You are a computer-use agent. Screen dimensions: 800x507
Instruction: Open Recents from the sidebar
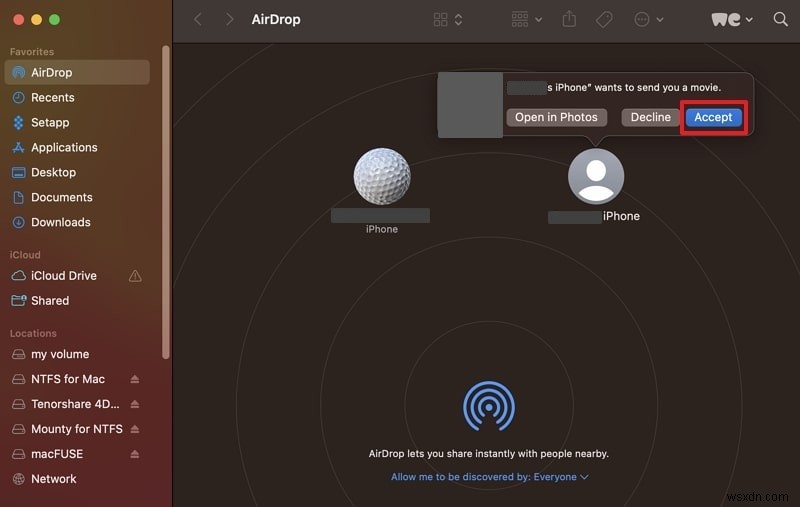pyautogui.click(x=77, y=97)
